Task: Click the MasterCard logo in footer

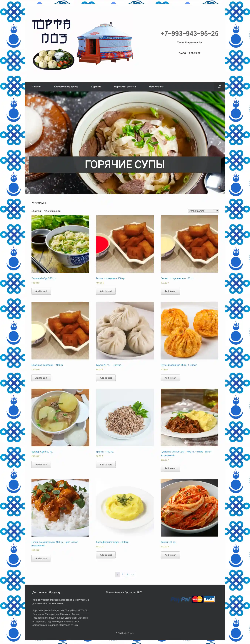Action: (x=197, y=599)
